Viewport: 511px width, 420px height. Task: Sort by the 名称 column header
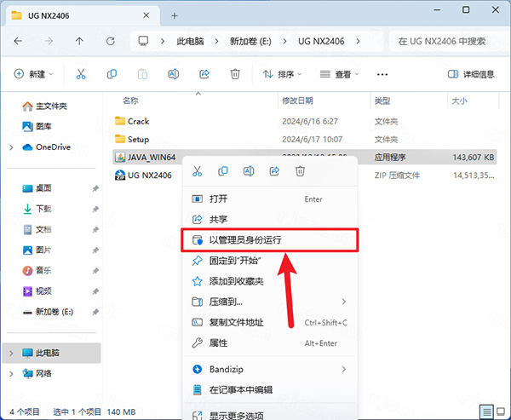click(x=130, y=101)
